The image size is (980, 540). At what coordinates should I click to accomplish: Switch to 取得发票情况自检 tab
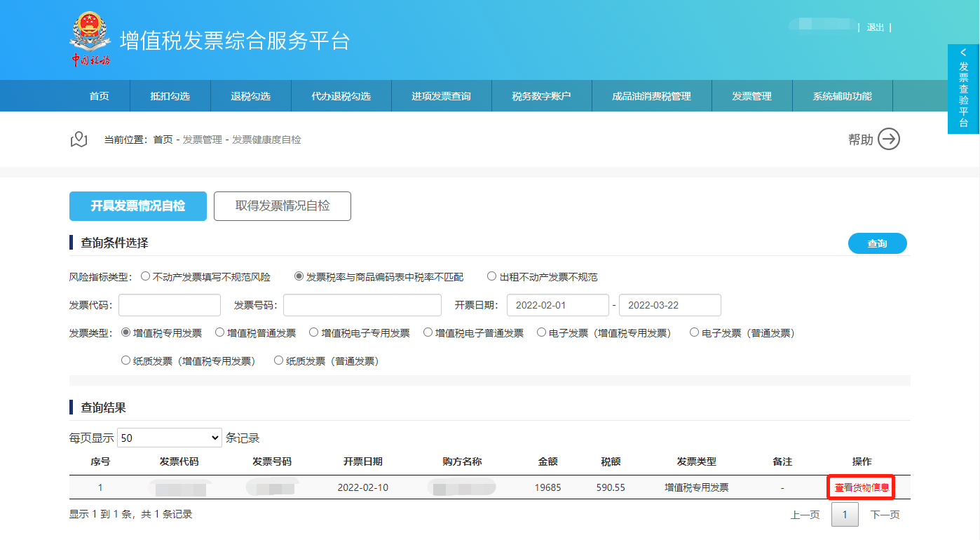[x=283, y=206]
